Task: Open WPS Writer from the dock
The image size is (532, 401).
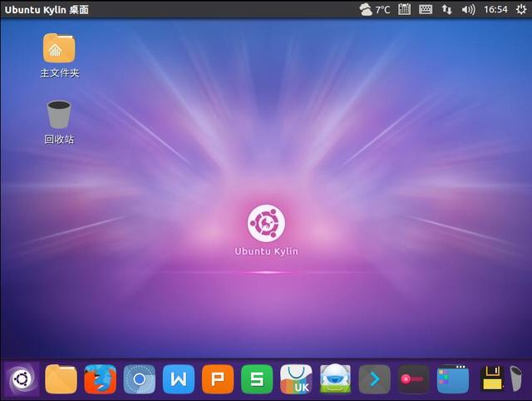Action: click(x=179, y=380)
